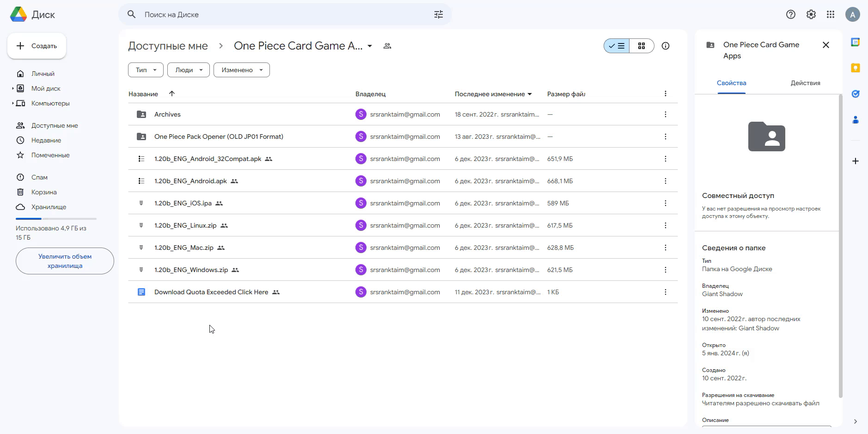Sort by the Название column header
Viewport: 868px width, 434px height.
pos(143,94)
